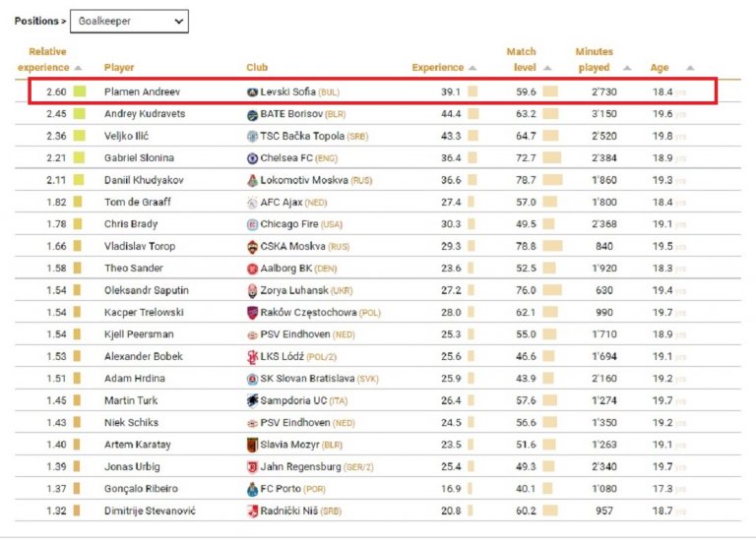Sort by Experience column header
Viewport: 756px width, 541px height.
tap(438, 68)
